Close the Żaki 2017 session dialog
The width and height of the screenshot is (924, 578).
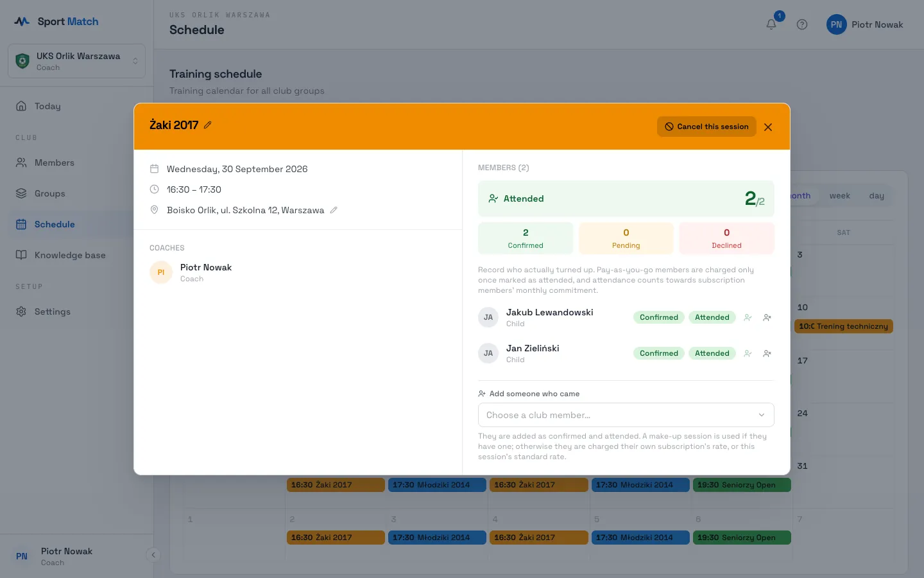point(768,127)
